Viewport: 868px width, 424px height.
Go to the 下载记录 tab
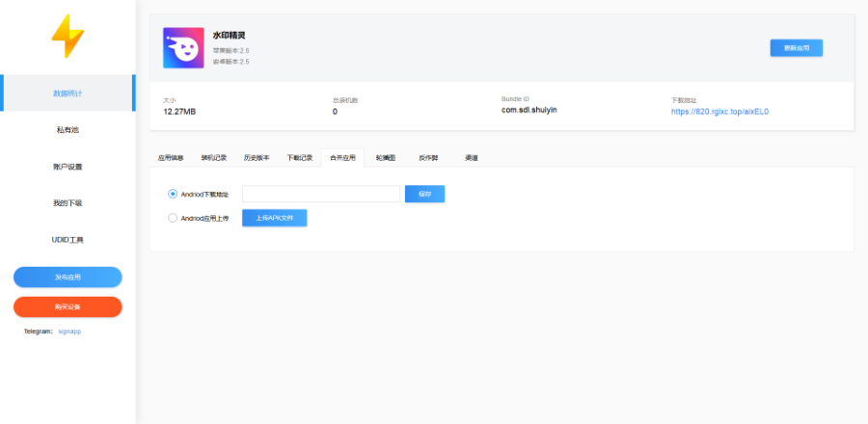coord(299,157)
